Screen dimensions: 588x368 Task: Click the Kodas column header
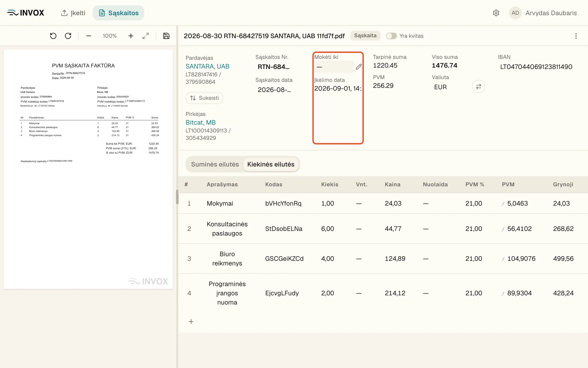pos(274,184)
